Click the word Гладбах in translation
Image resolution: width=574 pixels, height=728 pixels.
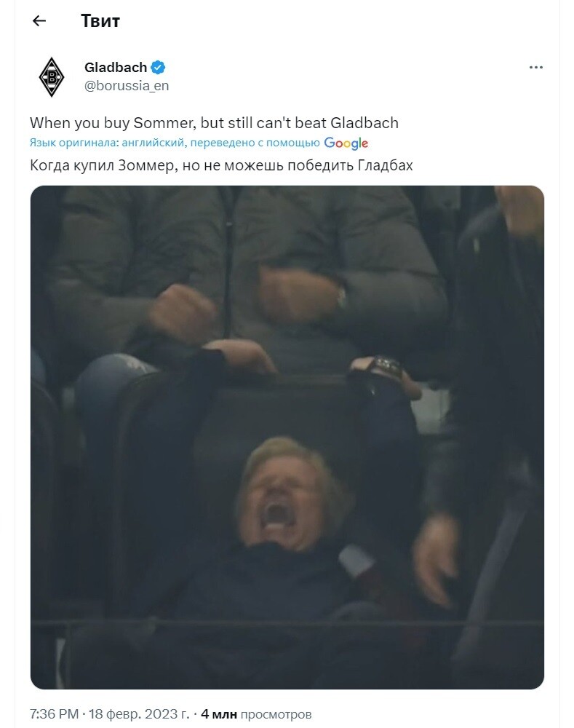coord(385,165)
